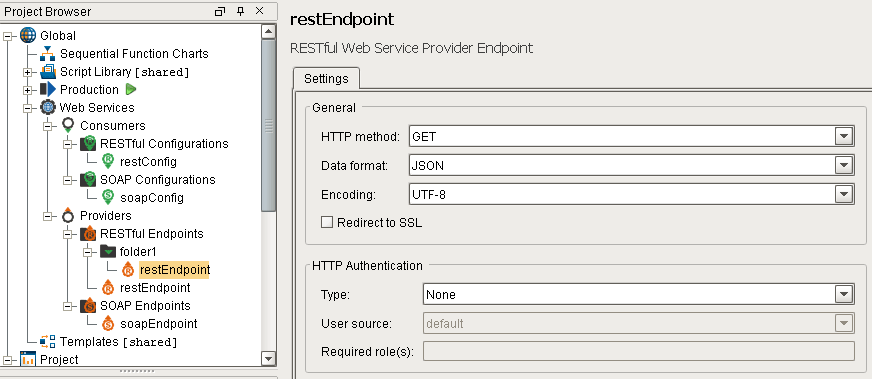Collapse the SOAP Configurations node
This screenshot has height=379, width=872.
coord(67,180)
